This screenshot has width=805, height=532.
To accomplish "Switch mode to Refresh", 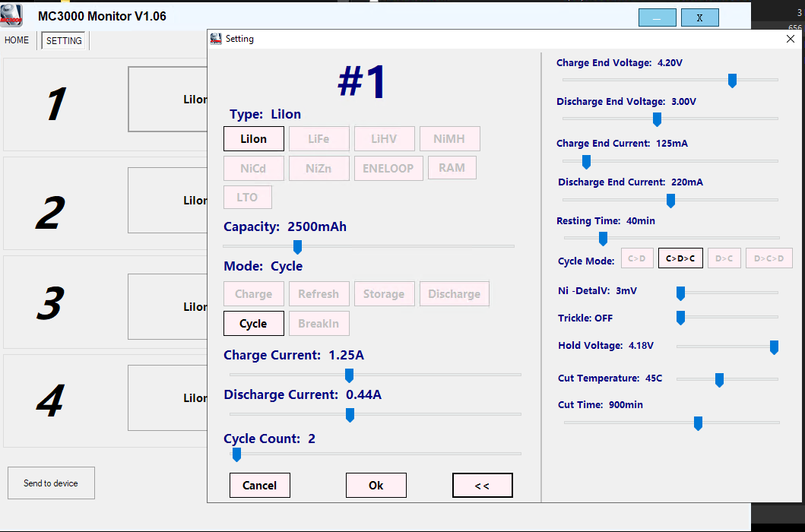I will coord(319,293).
